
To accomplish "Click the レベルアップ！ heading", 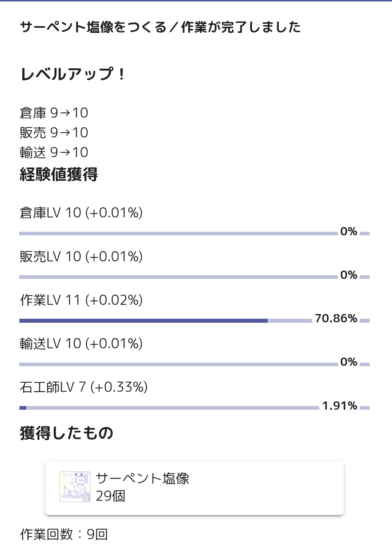I will coord(73,74).
